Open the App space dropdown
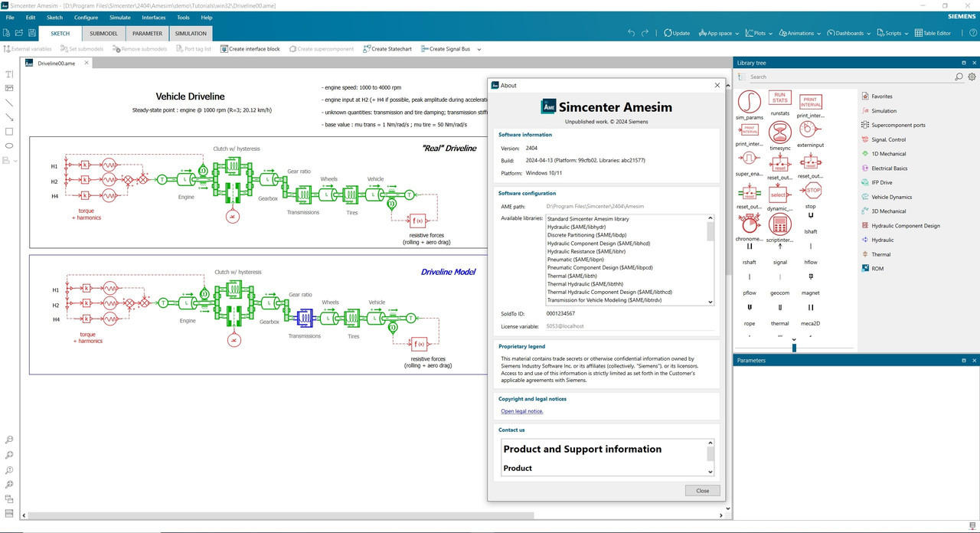Image resolution: width=980 pixels, height=533 pixels. click(719, 33)
